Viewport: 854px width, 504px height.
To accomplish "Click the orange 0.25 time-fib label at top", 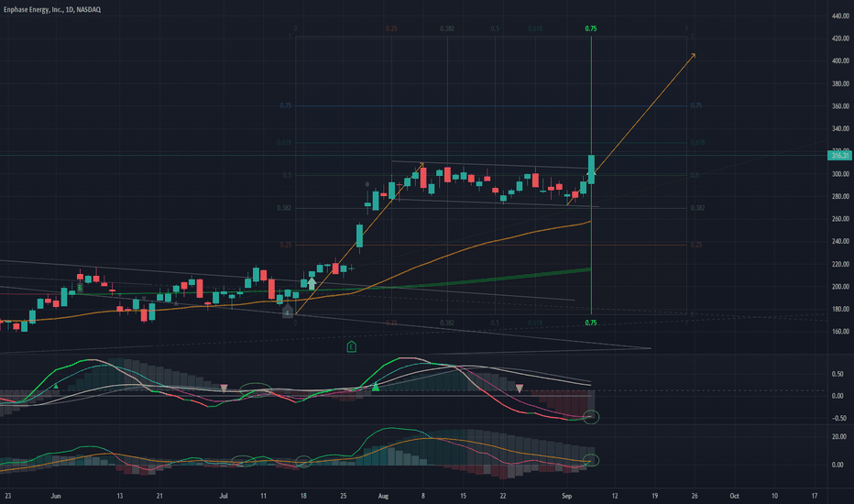I will point(391,28).
